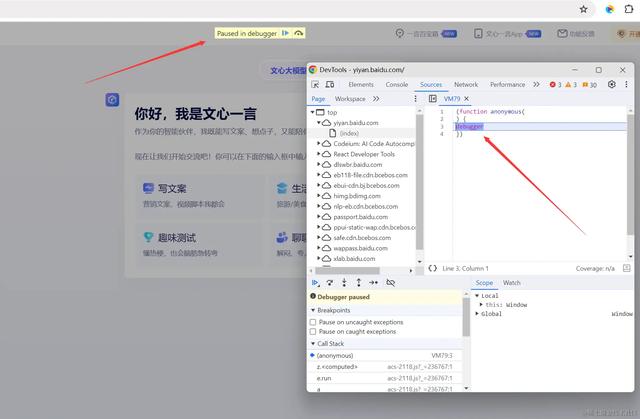Toggle the device toolbar icon in DevTools
Viewport: 640px width, 419px height.
(x=330, y=84)
